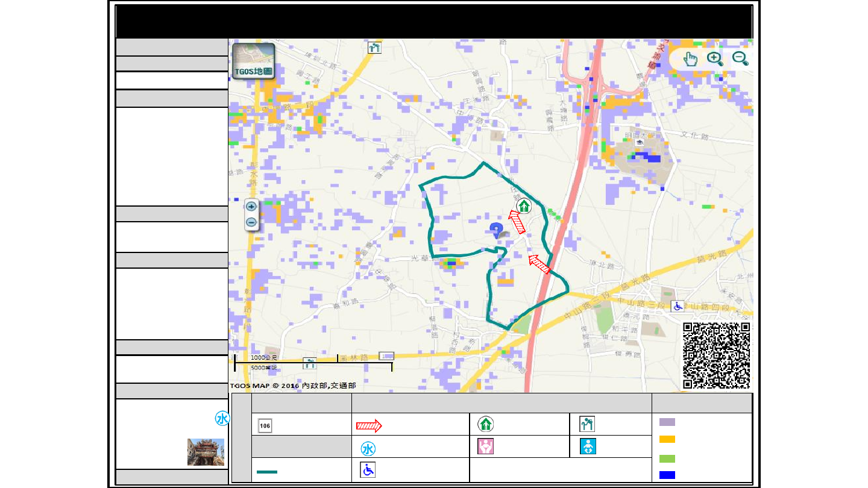Click the red evacuation arrow near the highway
The image size is (868, 488).
click(x=540, y=264)
